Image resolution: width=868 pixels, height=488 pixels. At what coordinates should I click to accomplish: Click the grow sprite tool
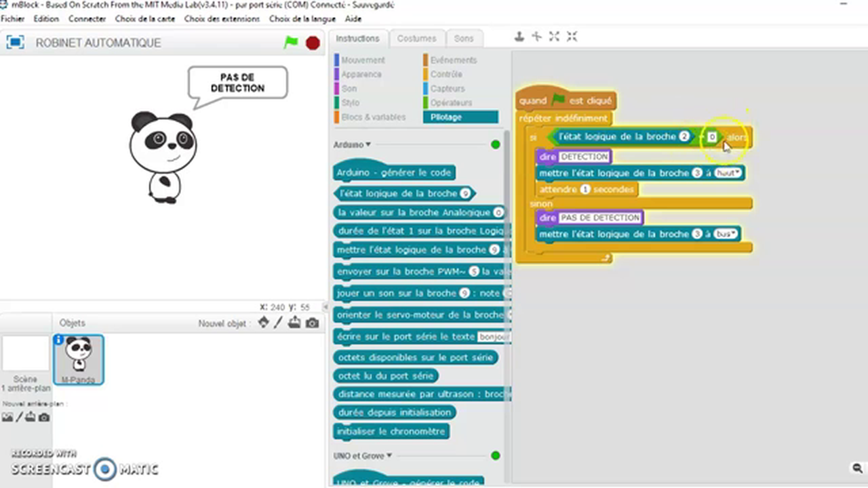click(554, 37)
